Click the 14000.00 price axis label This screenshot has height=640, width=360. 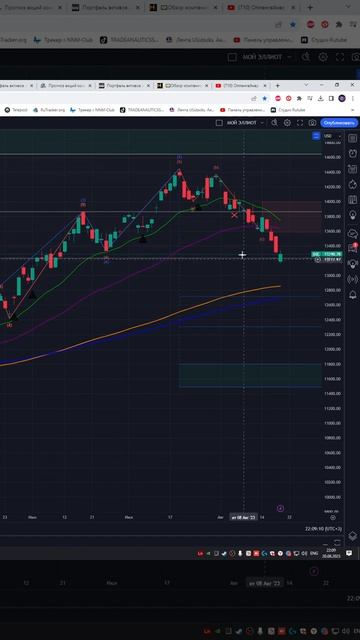[332, 201]
